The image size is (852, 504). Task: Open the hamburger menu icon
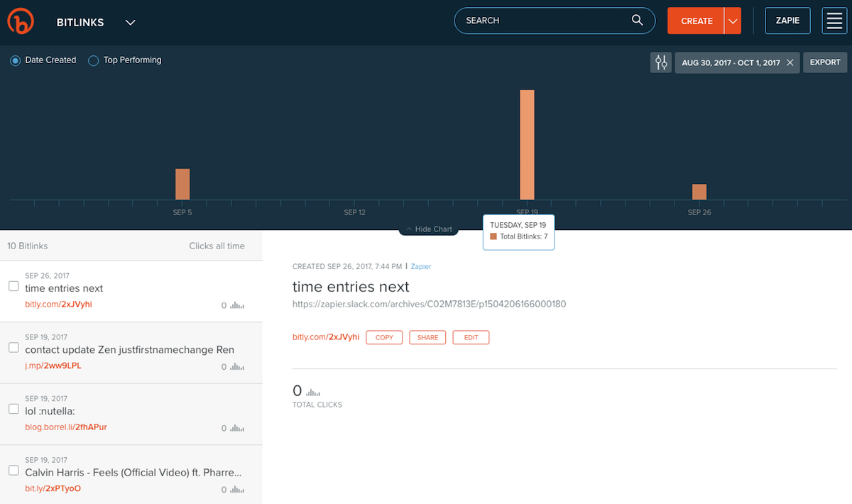834,21
